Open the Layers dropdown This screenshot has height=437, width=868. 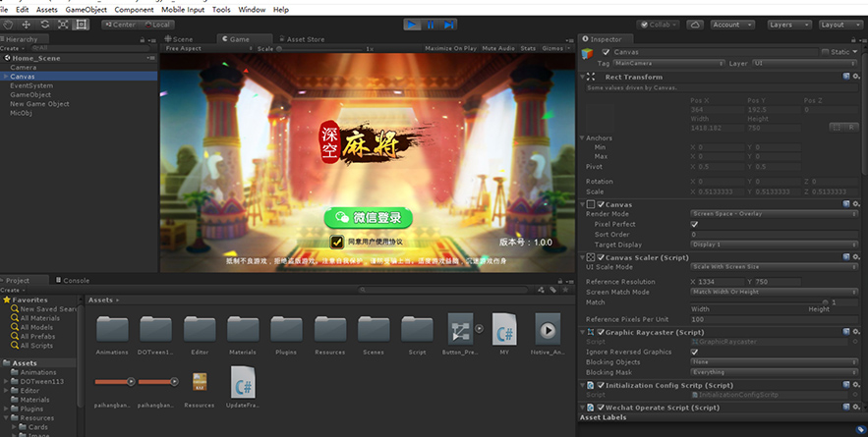click(788, 24)
